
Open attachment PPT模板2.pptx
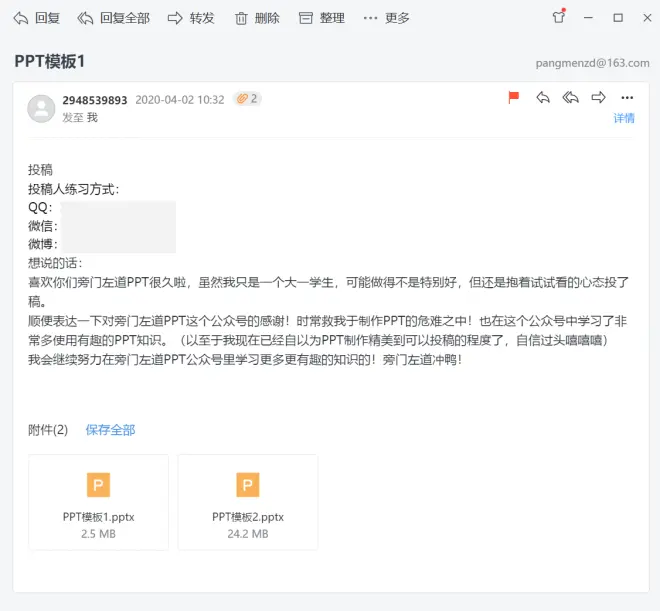(248, 502)
